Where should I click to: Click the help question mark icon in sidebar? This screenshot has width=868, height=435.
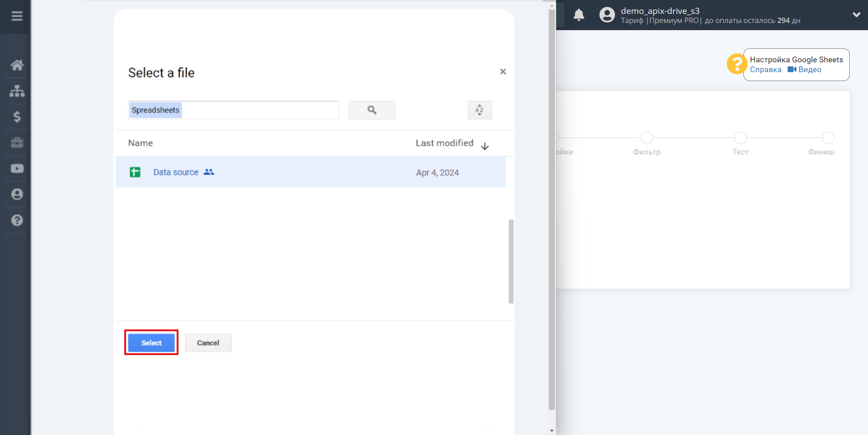click(x=17, y=220)
